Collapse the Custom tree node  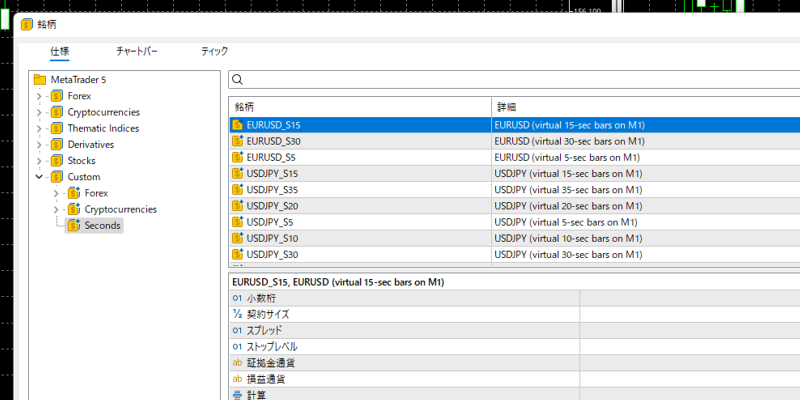[39, 177]
